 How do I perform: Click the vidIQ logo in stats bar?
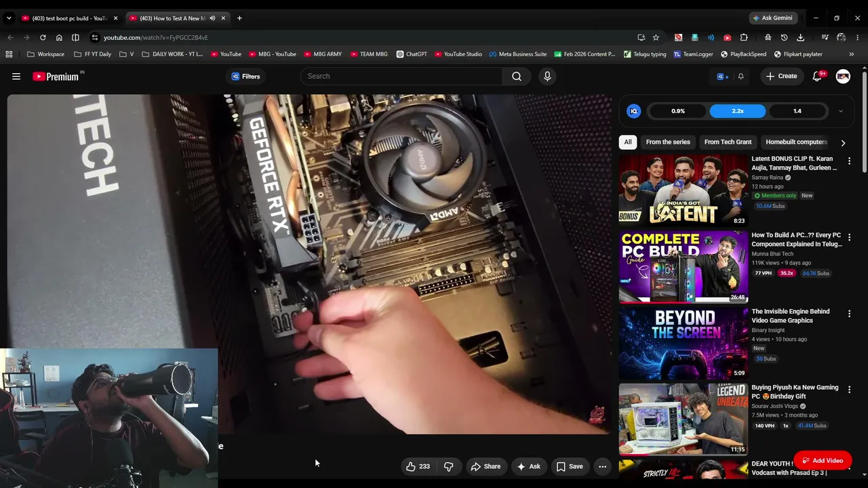pos(633,111)
